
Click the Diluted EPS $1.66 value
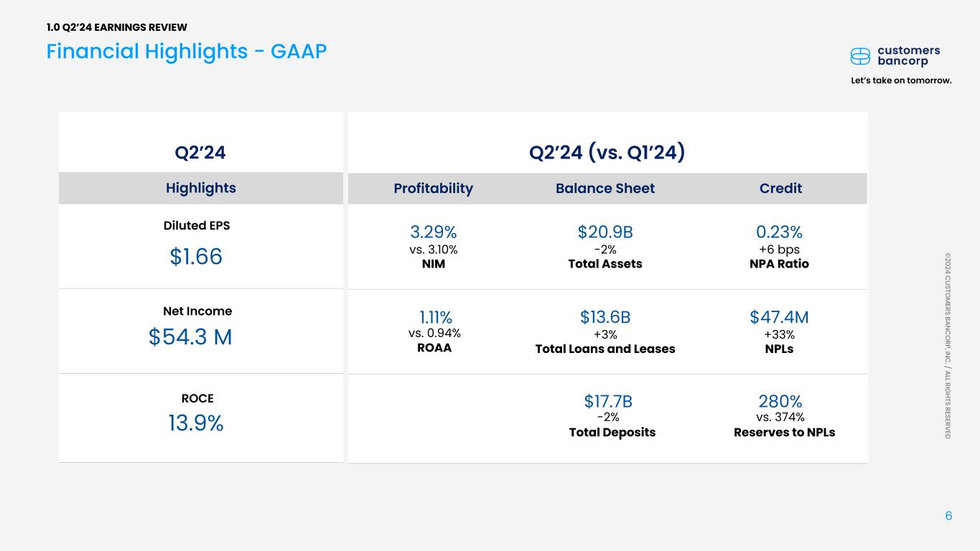(x=196, y=256)
